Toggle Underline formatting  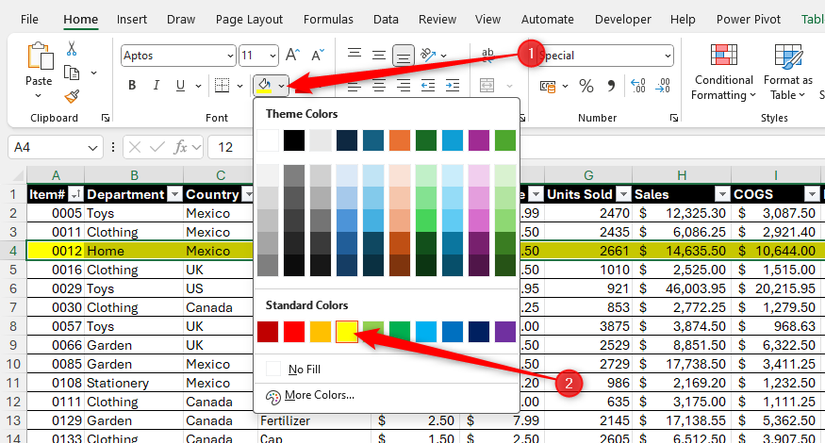click(180, 86)
